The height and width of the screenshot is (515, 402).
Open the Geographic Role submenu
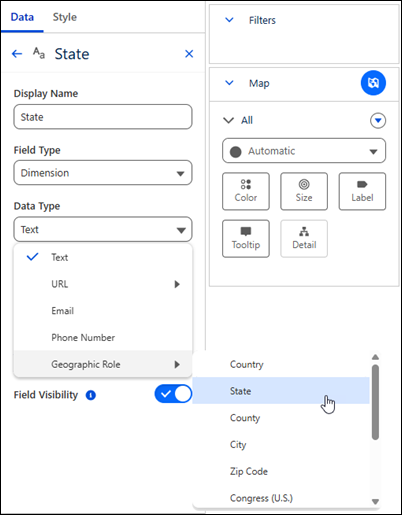click(x=103, y=364)
